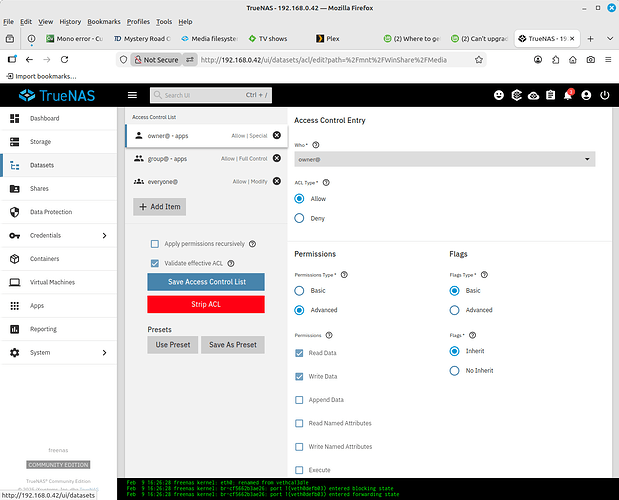Click the Firefox address bar URL
Screen dimensions: 619x500
pos(324,60)
